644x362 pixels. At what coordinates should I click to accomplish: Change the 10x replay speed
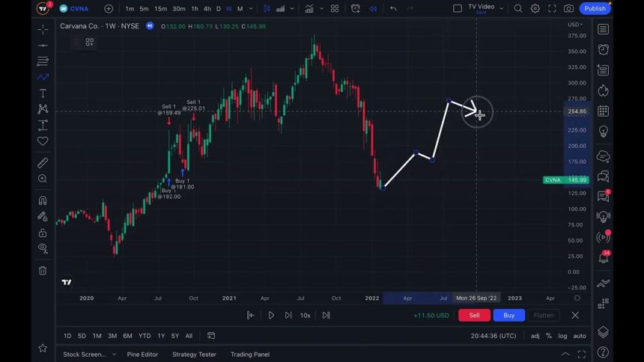[306, 315]
